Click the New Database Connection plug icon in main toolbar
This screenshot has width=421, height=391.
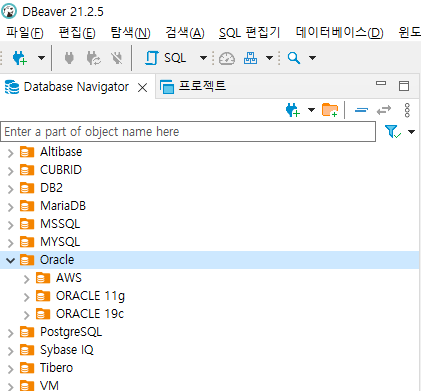point(20,58)
